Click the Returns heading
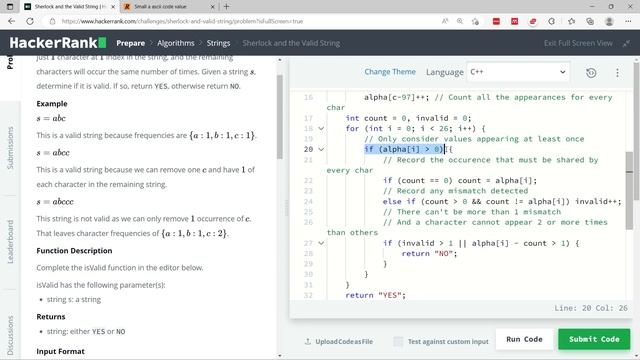640x360 pixels. click(51, 317)
